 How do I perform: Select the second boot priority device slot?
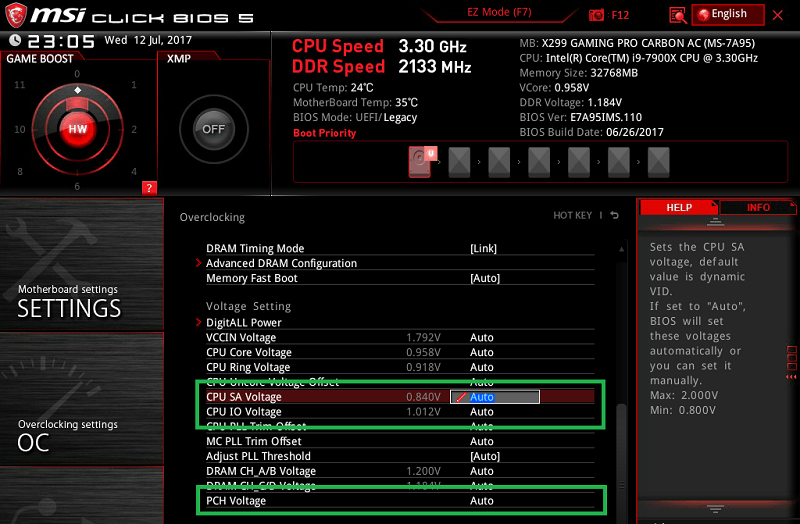coord(459,162)
